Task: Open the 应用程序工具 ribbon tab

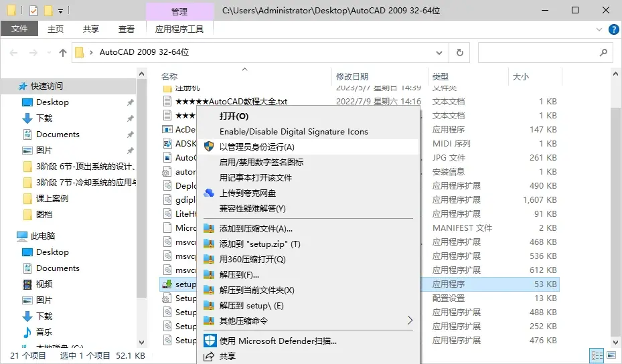Action: [179, 29]
